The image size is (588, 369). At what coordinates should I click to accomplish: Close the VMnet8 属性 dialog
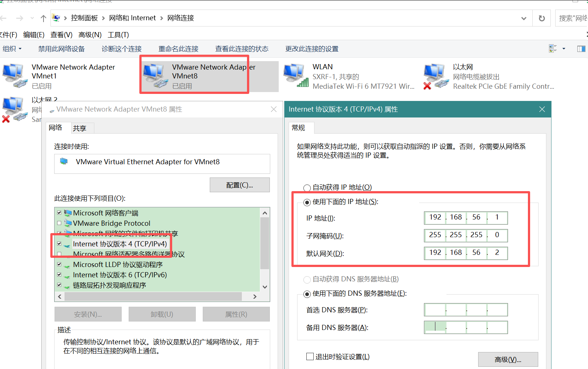[x=274, y=109]
